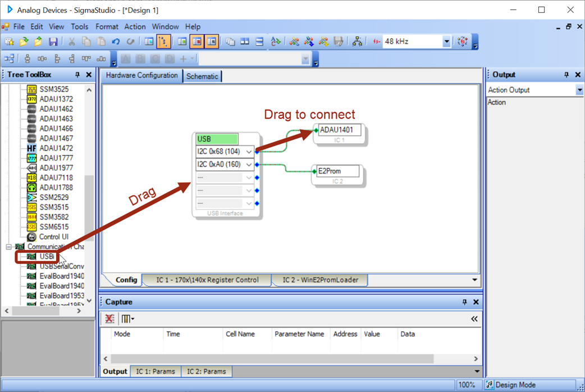The image size is (585, 392).
Task: Open IC 1 - 170x\140x Register Control tab
Action: coord(207,280)
